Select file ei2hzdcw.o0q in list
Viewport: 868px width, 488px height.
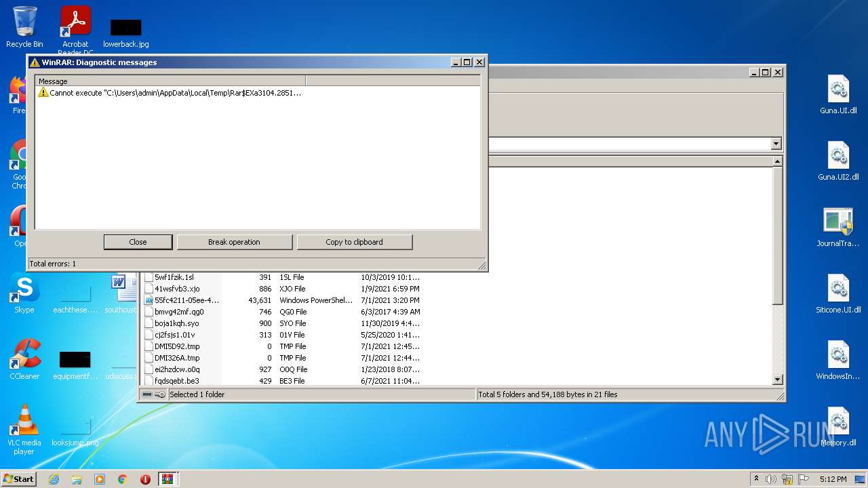(x=177, y=369)
